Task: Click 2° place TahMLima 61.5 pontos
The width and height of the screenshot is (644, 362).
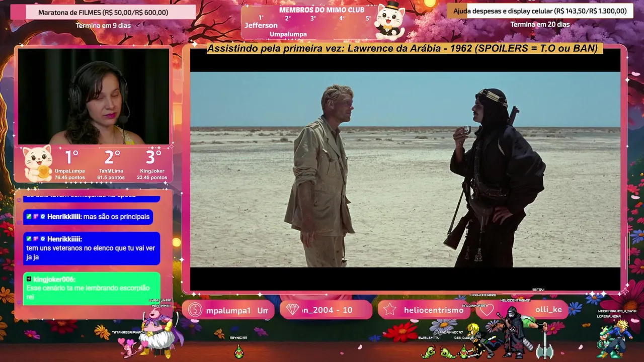Action: (111, 164)
